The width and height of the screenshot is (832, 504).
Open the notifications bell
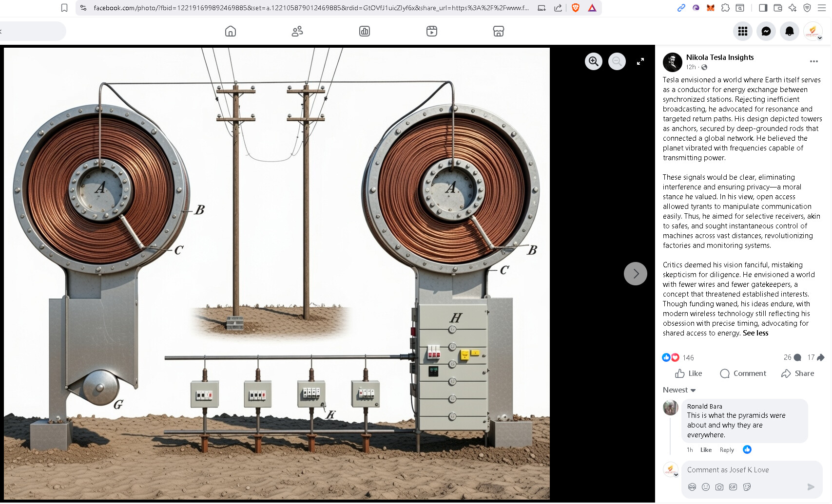click(789, 32)
